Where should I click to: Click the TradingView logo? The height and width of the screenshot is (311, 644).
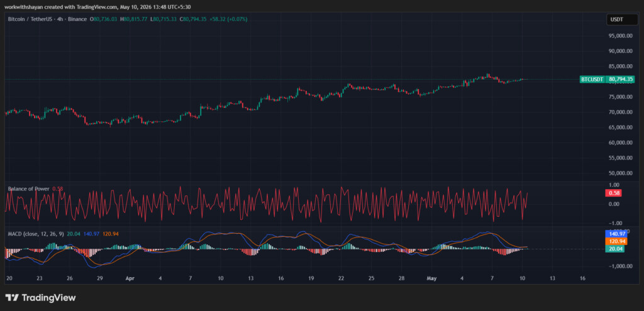[x=40, y=297]
